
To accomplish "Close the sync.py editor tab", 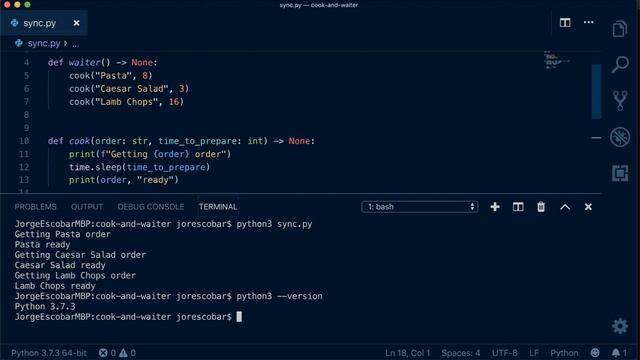I will tap(76, 23).
